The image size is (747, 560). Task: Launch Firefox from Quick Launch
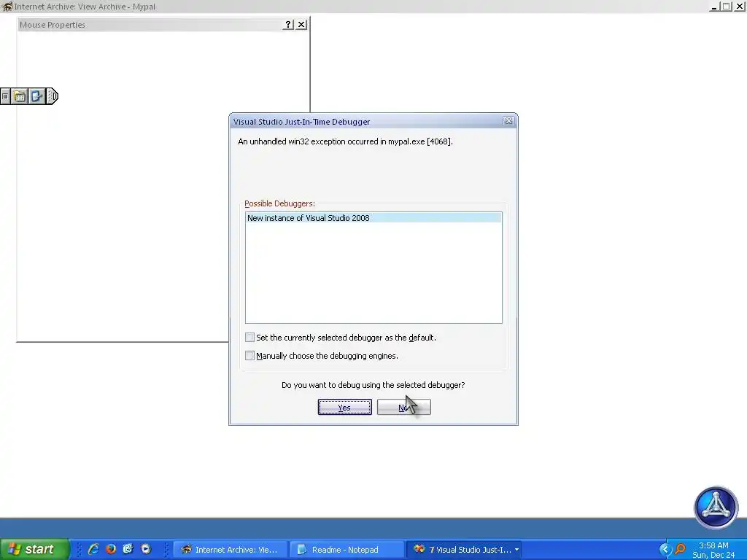point(111,549)
